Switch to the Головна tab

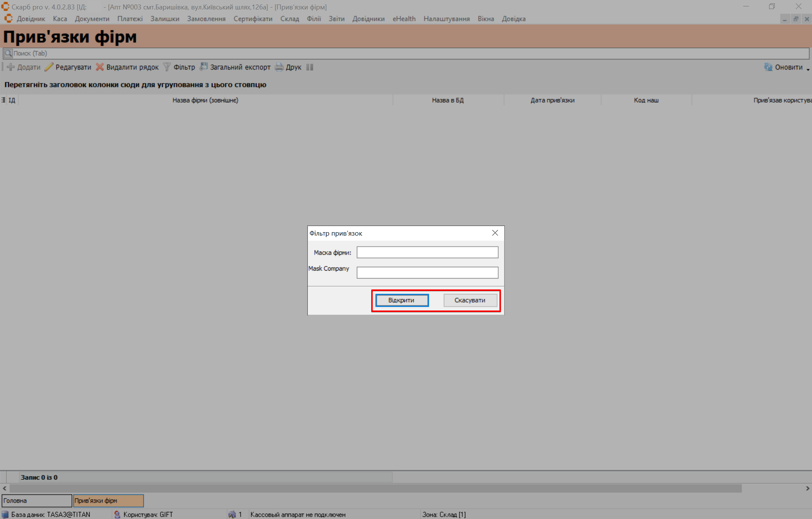(36, 500)
